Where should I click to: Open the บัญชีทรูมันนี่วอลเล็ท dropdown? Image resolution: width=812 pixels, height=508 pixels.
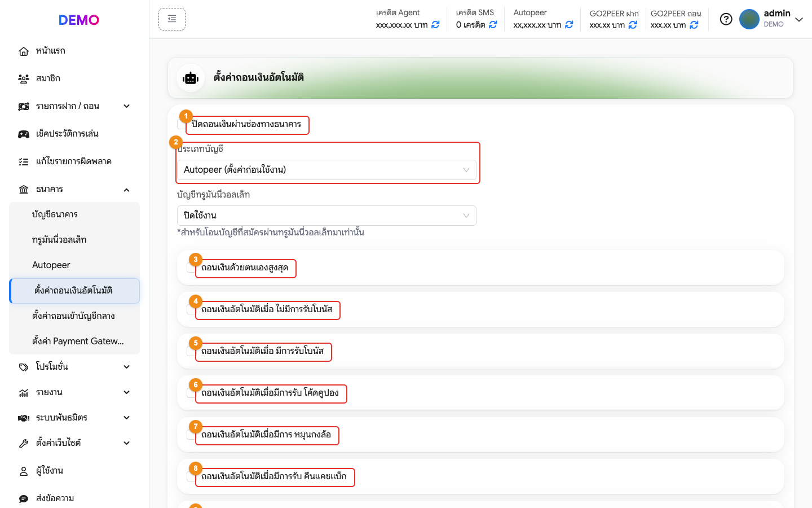point(326,216)
